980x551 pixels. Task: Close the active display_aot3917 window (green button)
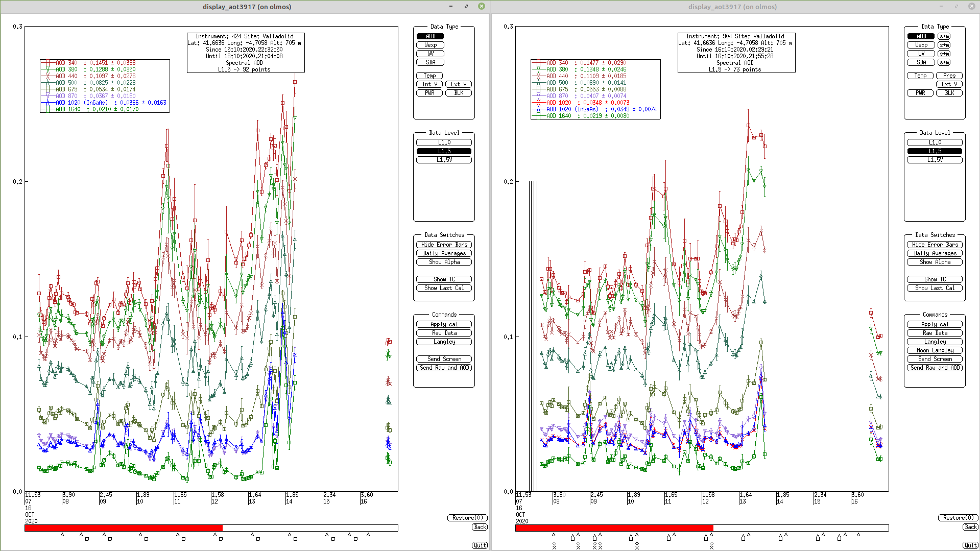pyautogui.click(x=481, y=6)
